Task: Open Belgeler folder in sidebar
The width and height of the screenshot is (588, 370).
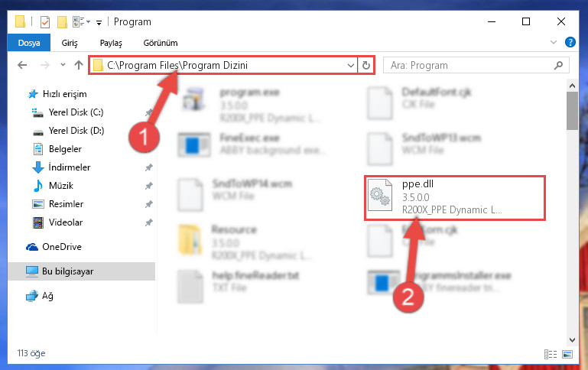Action: point(65,149)
